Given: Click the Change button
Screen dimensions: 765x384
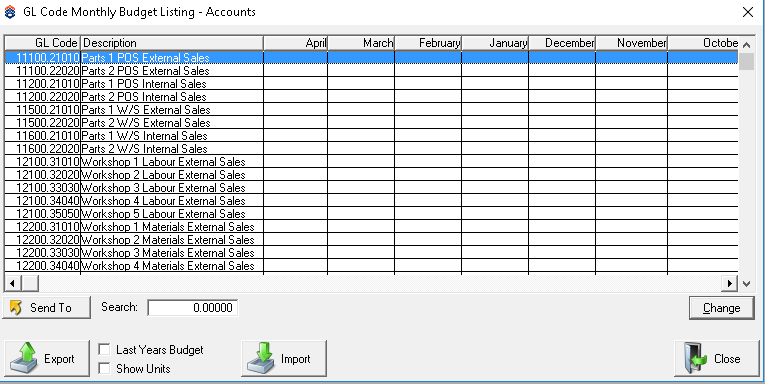Looking at the screenshot, I should (x=722, y=308).
